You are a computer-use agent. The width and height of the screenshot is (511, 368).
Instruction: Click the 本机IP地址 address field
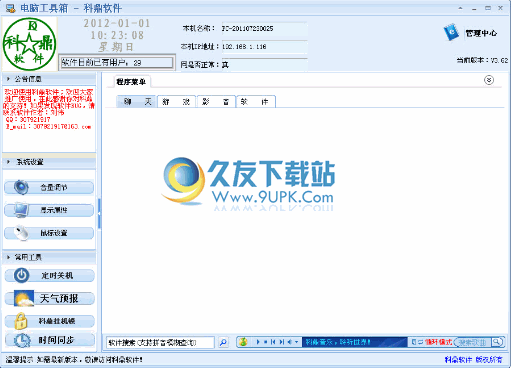264,47
